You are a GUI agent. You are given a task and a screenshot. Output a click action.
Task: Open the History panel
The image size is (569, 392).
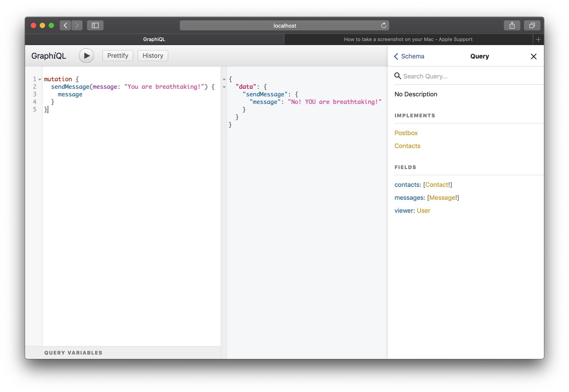pyautogui.click(x=153, y=56)
